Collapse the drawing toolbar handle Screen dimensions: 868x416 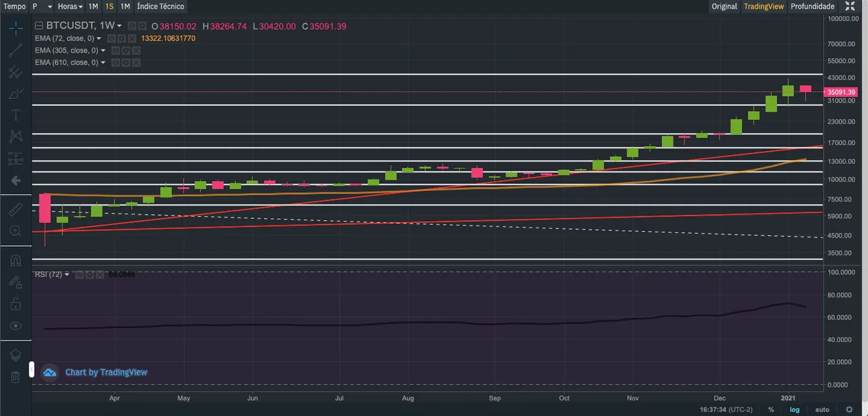click(31, 369)
